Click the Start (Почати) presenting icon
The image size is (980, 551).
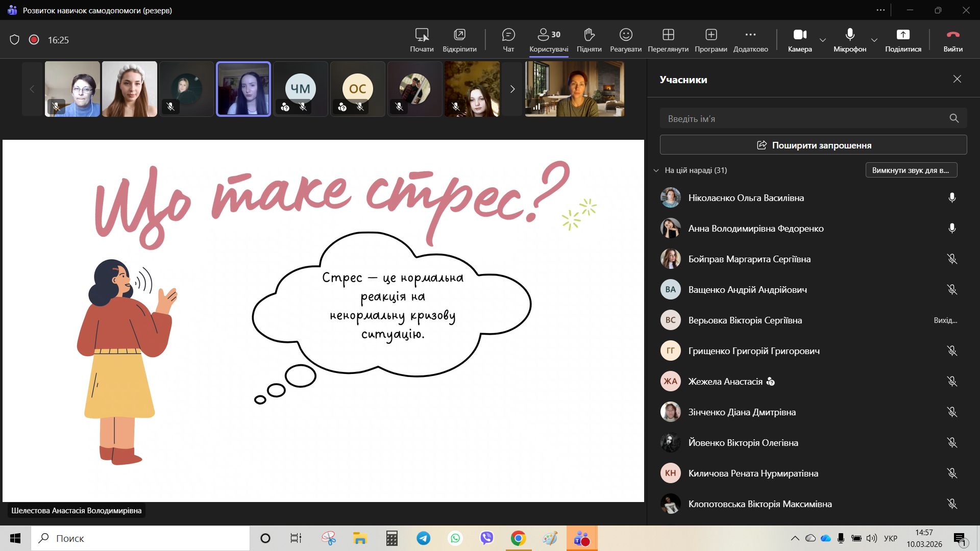click(x=422, y=40)
